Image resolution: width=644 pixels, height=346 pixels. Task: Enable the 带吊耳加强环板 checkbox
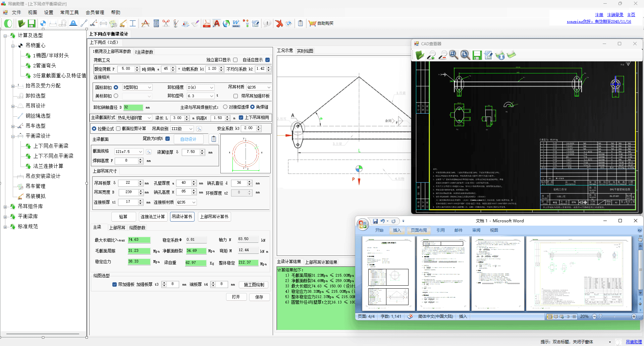click(235, 96)
